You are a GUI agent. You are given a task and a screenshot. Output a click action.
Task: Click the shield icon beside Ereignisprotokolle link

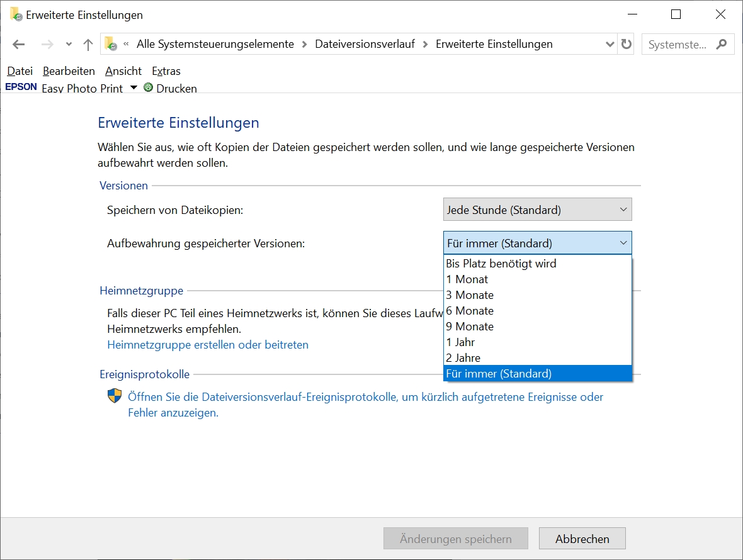coord(115,396)
